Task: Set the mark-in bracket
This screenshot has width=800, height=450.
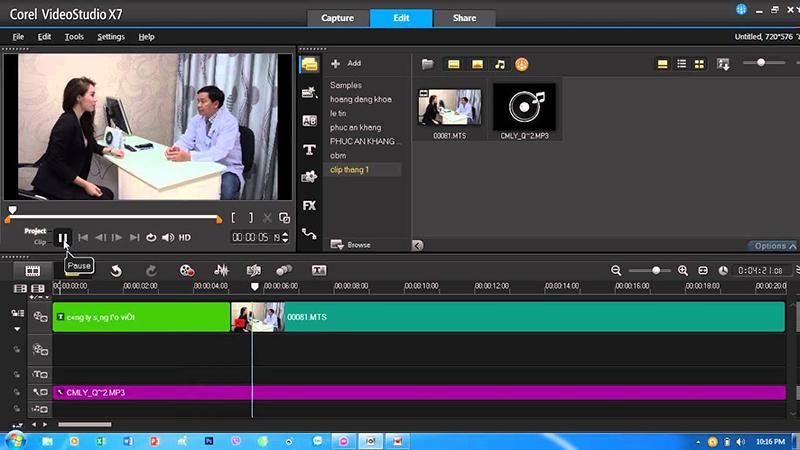Action: click(x=233, y=218)
